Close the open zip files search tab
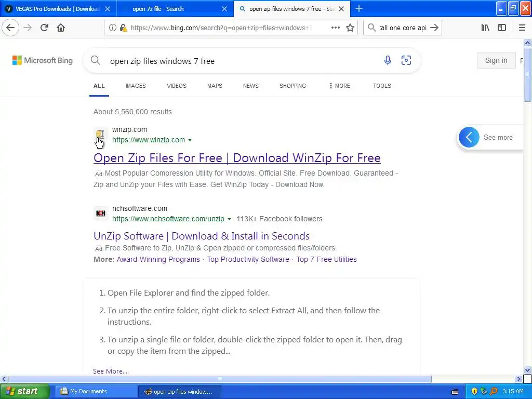Screen dimensions: 532x399 [341, 9]
